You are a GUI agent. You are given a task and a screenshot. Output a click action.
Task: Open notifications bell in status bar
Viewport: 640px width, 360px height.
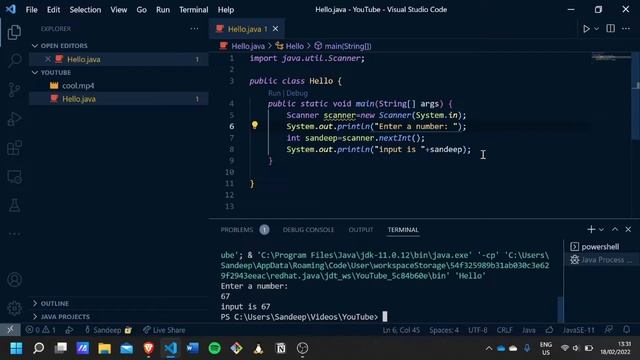click(627, 330)
